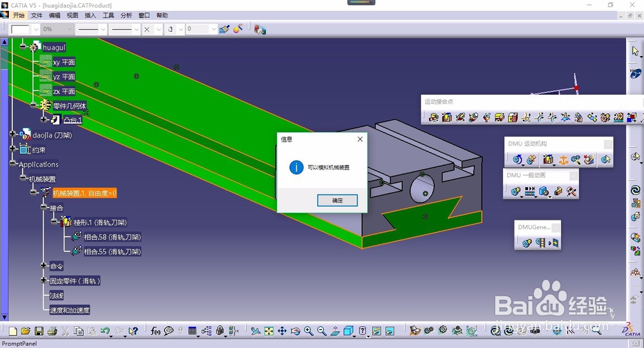
Task: Close the 信息 dialog with X
Action: tap(360, 139)
